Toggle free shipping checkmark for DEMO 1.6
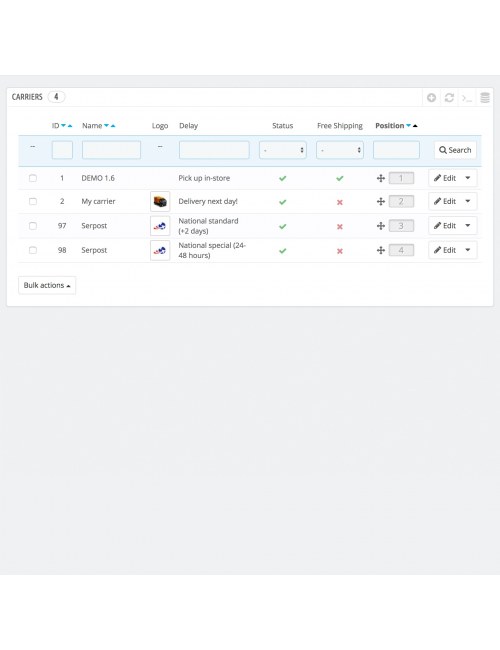The width and height of the screenshot is (500, 650). [x=340, y=178]
